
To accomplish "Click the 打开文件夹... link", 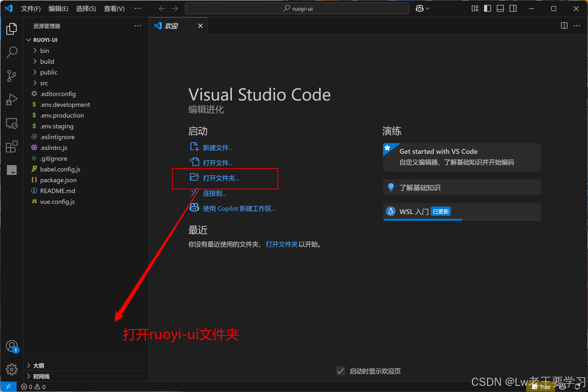I will pyautogui.click(x=221, y=178).
